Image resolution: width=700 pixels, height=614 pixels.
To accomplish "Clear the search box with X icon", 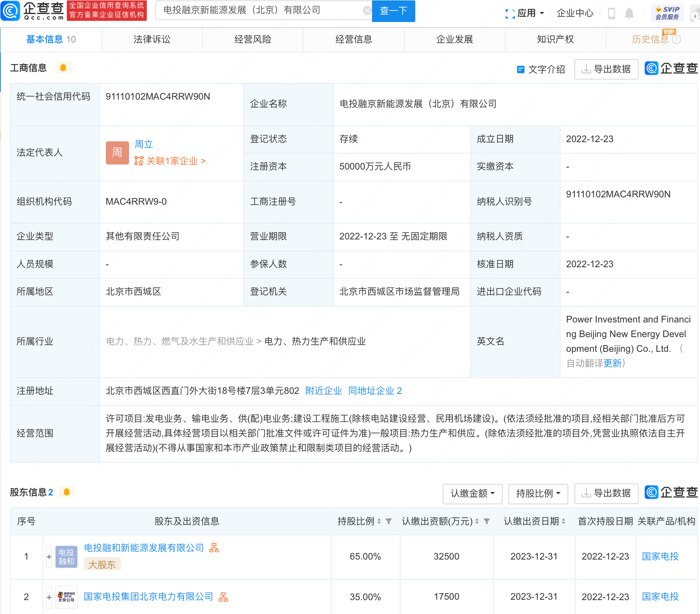I will pos(367,10).
